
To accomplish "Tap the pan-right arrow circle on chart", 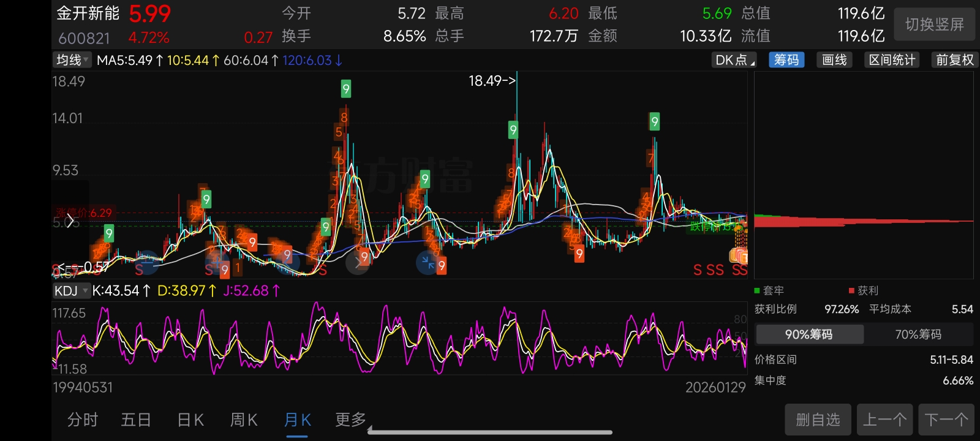I will coord(357,262).
